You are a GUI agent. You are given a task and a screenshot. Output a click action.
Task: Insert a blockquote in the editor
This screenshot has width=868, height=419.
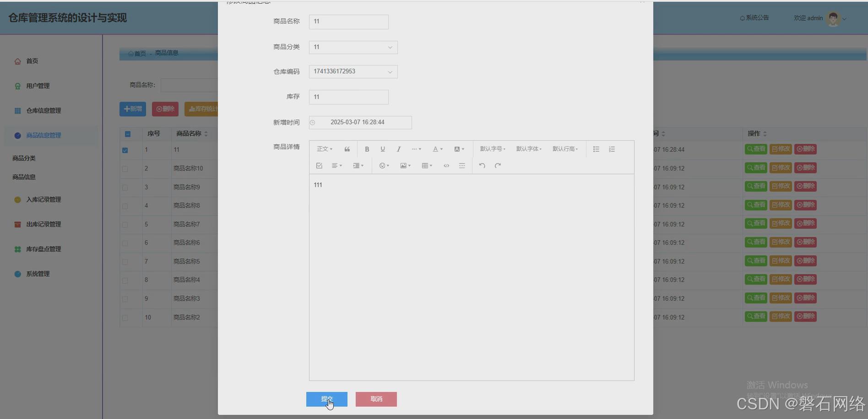pyautogui.click(x=347, y=149)
